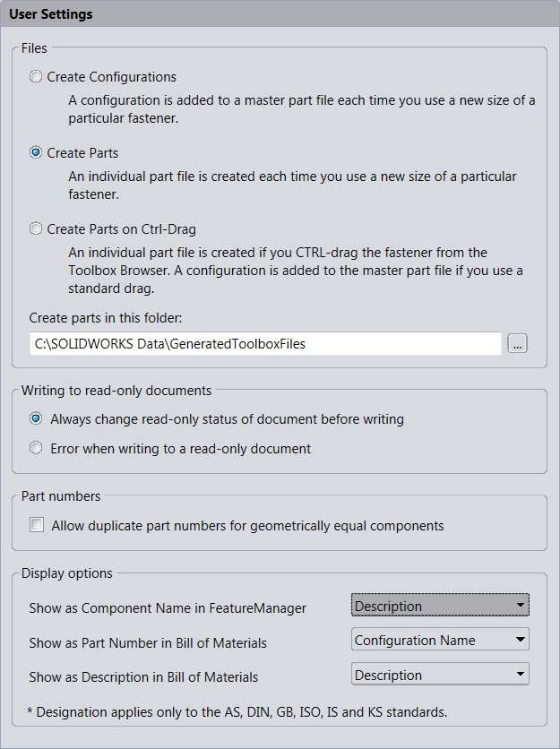
Task: Click the Show as Component Name in FeatureManager label
Action: pyautogui.click(x=168, y=608)
